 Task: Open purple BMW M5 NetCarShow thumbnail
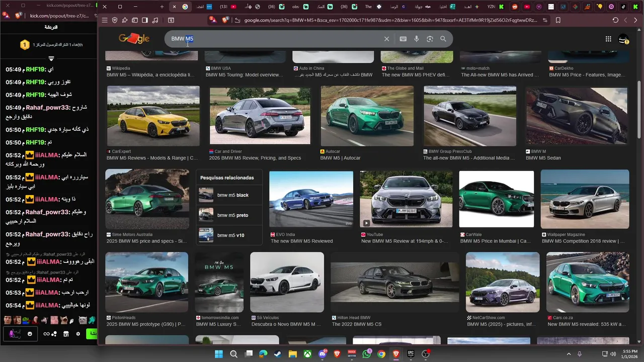[x=503, y=282]
